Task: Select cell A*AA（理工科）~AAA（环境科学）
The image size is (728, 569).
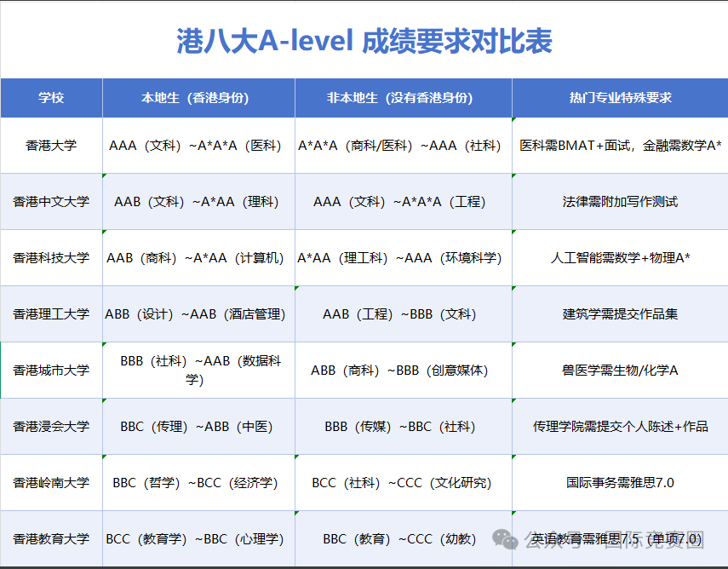Action: tap(404, 258)
